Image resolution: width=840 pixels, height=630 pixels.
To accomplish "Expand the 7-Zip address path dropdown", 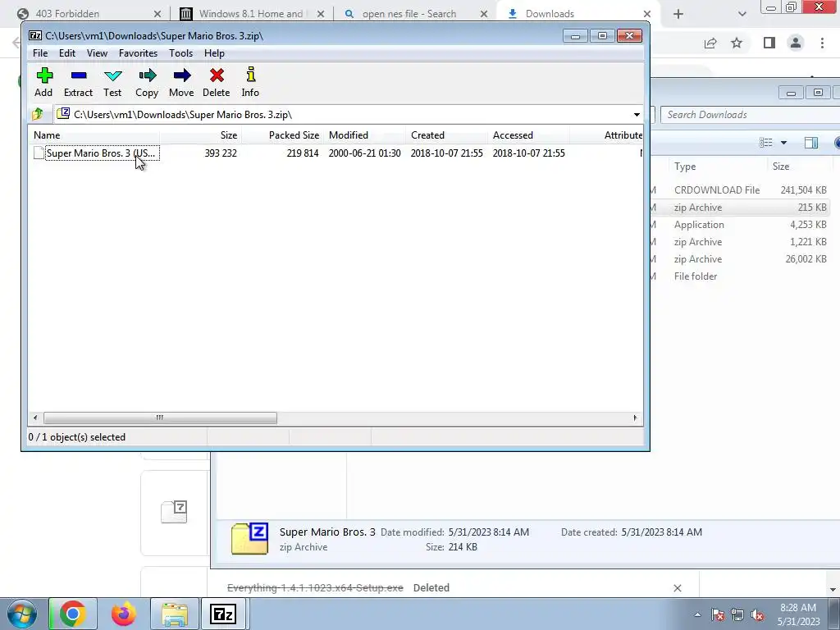I will coord(637,115).
